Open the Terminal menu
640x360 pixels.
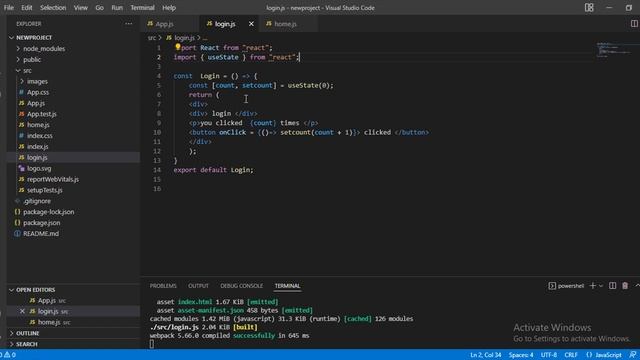point(142,8)
